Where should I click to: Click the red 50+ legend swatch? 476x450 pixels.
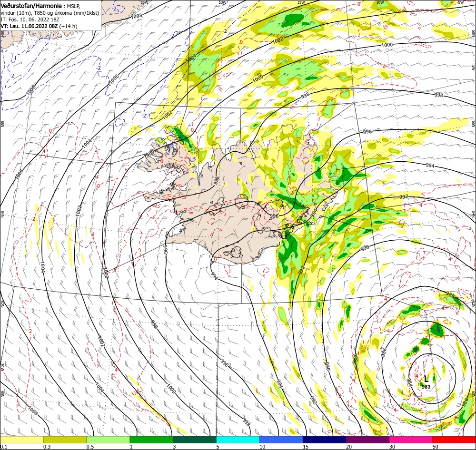(454, 440)
